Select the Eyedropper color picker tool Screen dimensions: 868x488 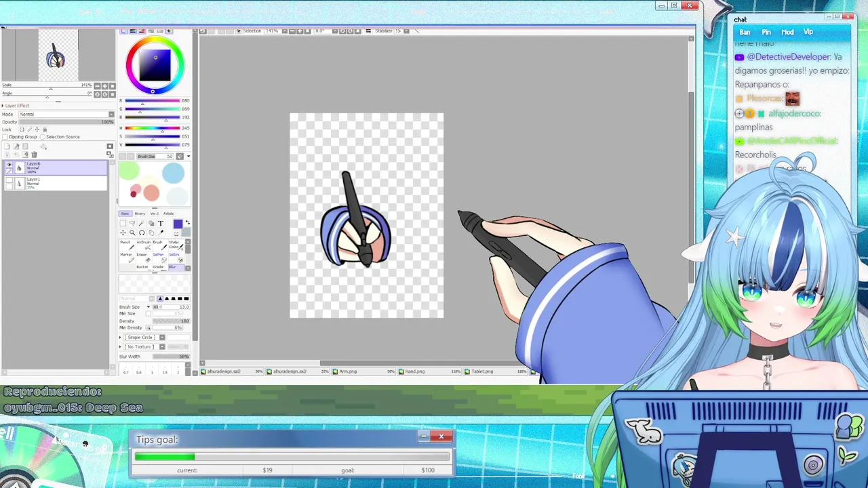(x=161, y=232)
